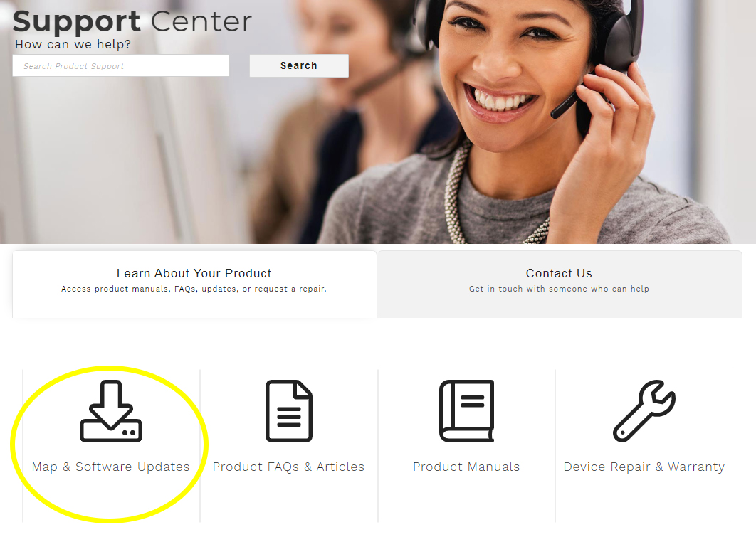Click the 'How can we help?' subtitle
Viewport: 756px width, 537px height.
tap(73, 44)
